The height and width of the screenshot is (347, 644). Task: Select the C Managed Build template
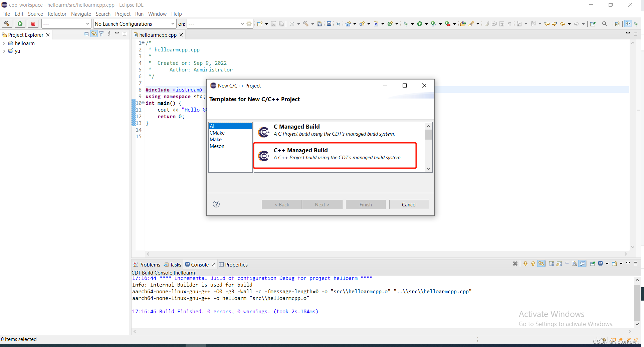pos(334,131)
